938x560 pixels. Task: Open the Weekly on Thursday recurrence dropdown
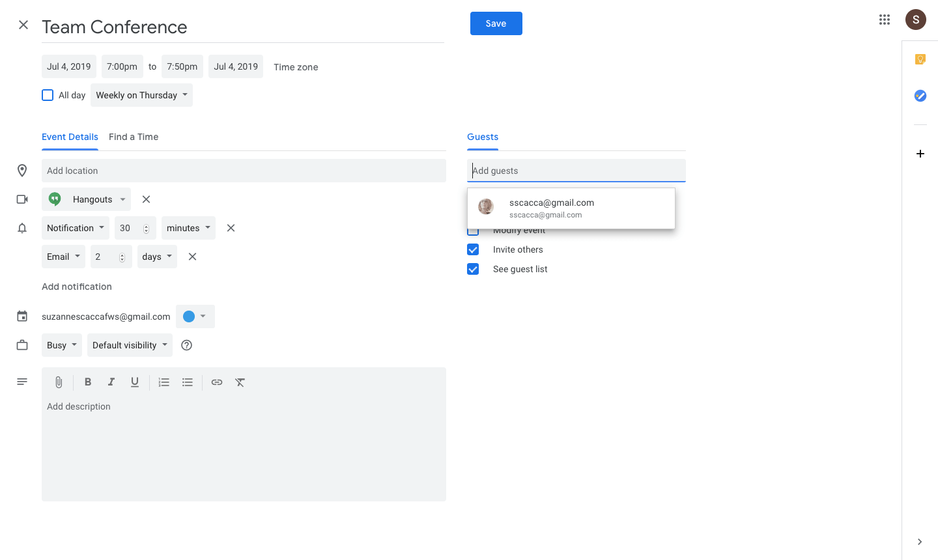(x=141, y=95)
